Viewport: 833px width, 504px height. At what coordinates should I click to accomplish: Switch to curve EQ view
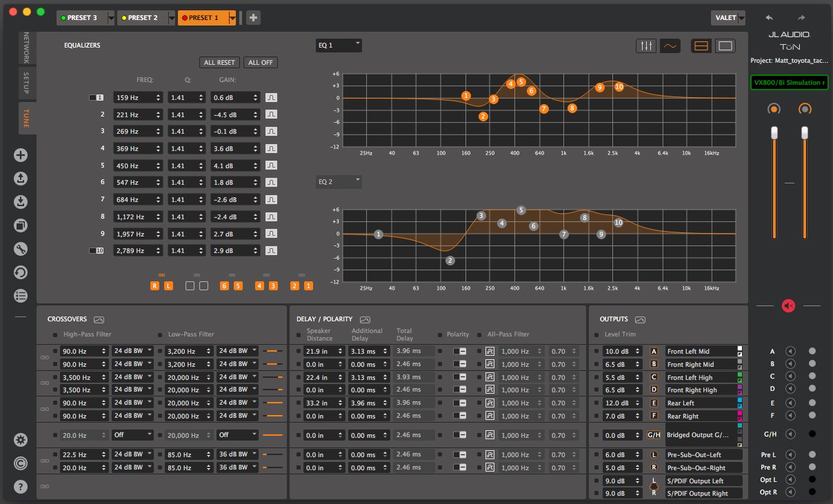pos(670,46)
